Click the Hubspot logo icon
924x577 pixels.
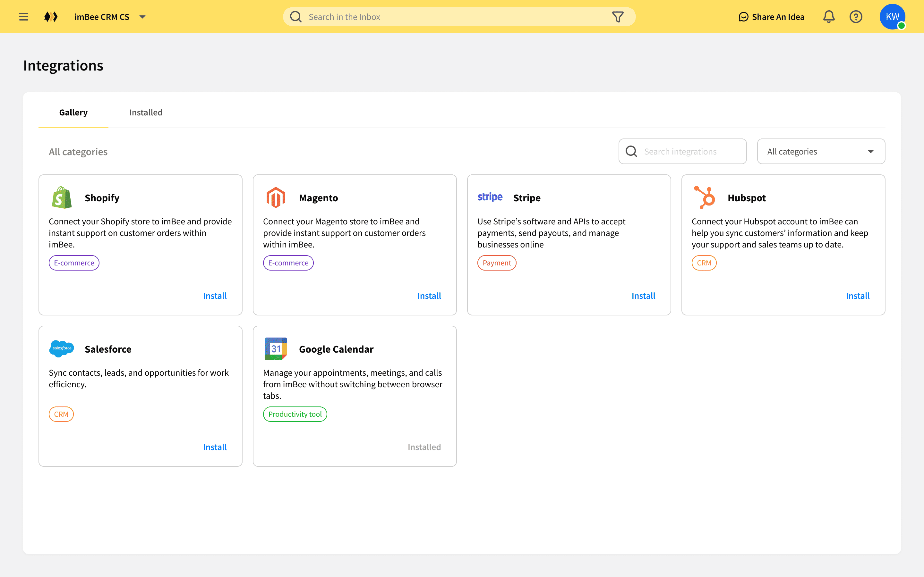point(705,198)
